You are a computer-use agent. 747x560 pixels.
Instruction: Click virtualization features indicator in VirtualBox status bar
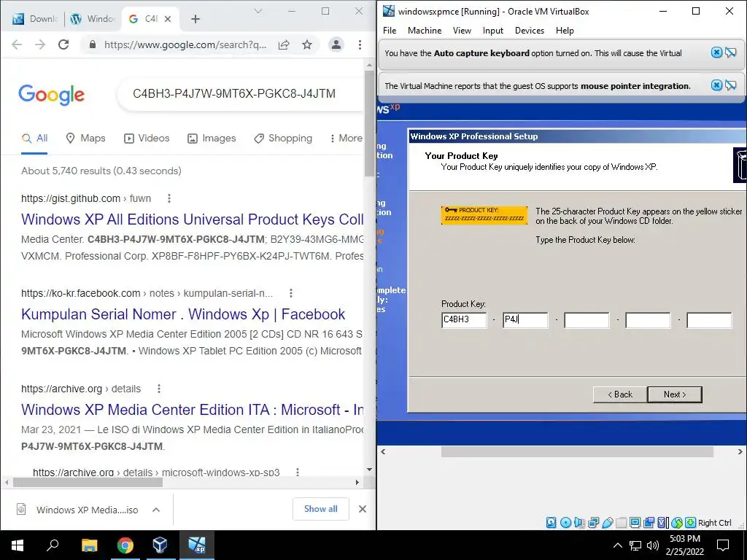pyautogui.click(x=662, y=522)
